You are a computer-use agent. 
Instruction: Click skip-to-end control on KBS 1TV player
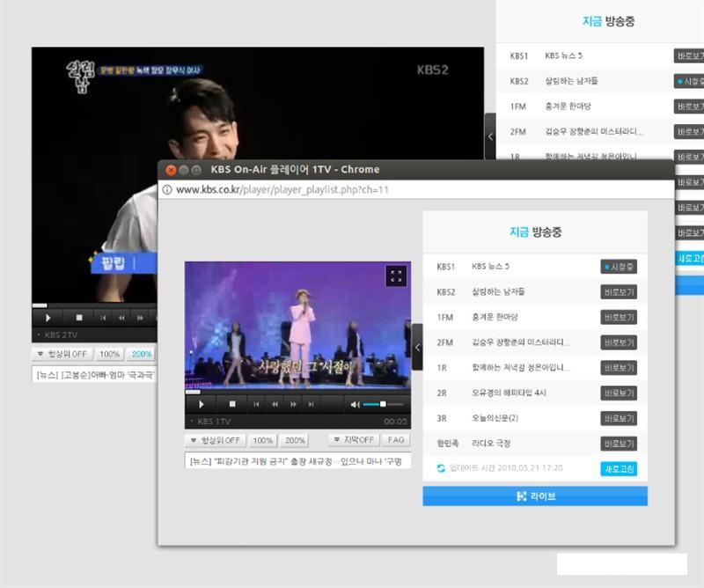(311, 403)
